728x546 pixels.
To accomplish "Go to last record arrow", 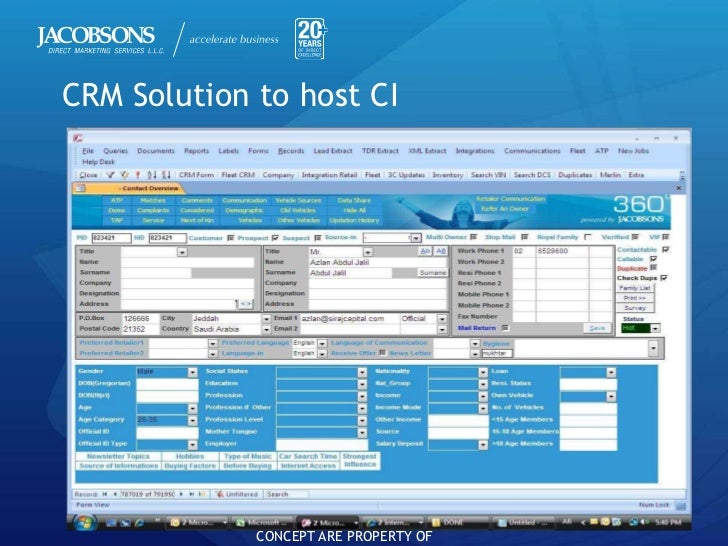I will [x=191, y=494].
